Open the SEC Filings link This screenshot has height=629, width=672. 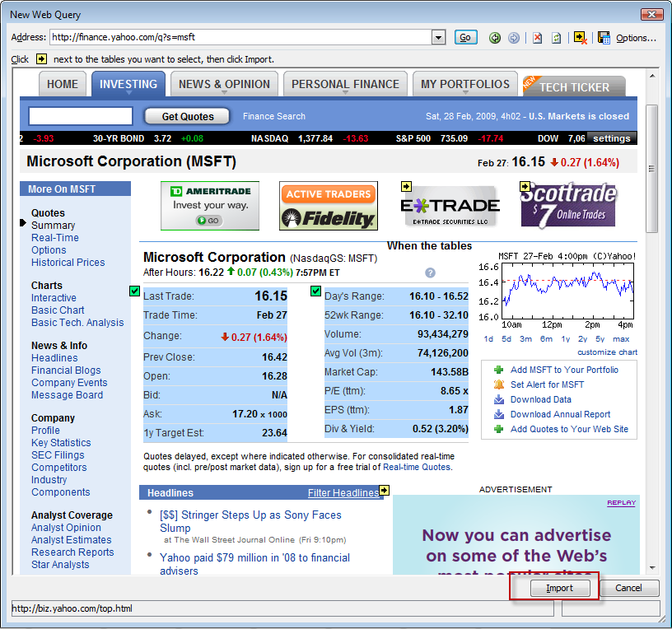point(58,455)
